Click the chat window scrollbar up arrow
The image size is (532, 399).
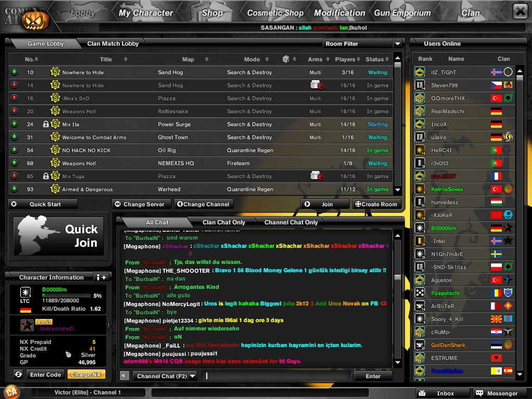pyautogui.click(x=397, y=235)
